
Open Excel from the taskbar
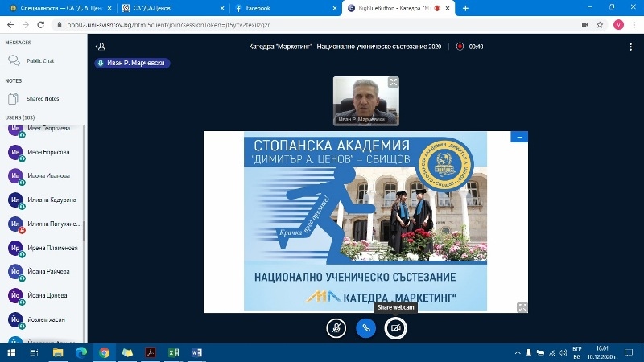(x=173, y=352)
